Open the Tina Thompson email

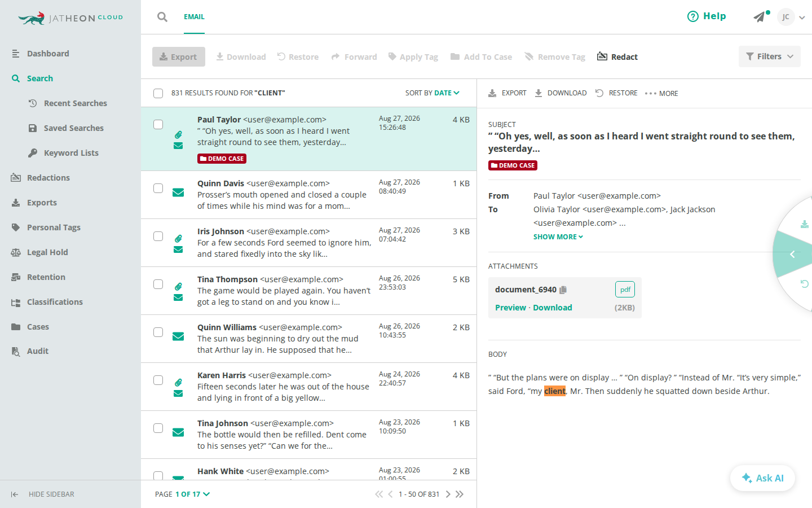pyautogui.click(x=308, y=291)
